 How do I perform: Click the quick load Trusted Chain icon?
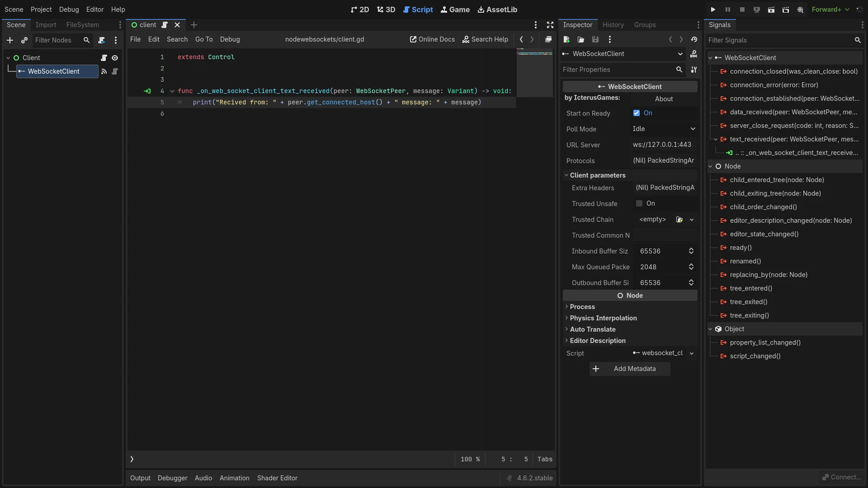[679, 220]
